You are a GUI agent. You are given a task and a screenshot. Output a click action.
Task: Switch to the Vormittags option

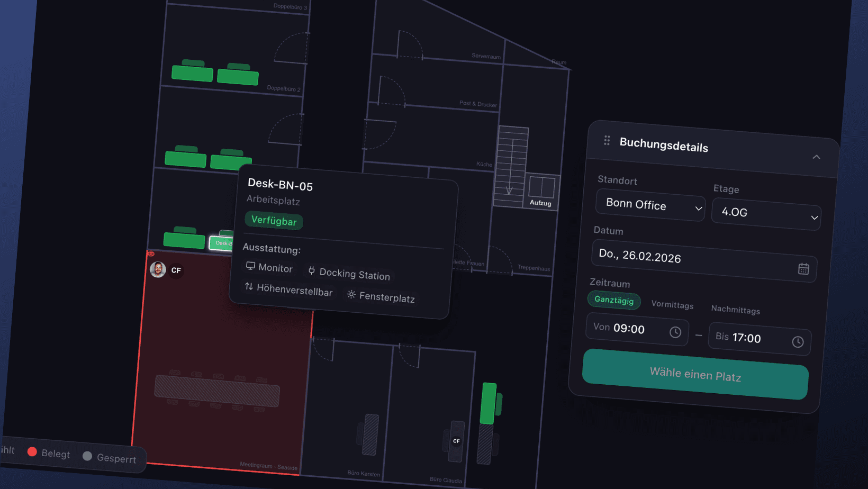[x=672, y=305]
